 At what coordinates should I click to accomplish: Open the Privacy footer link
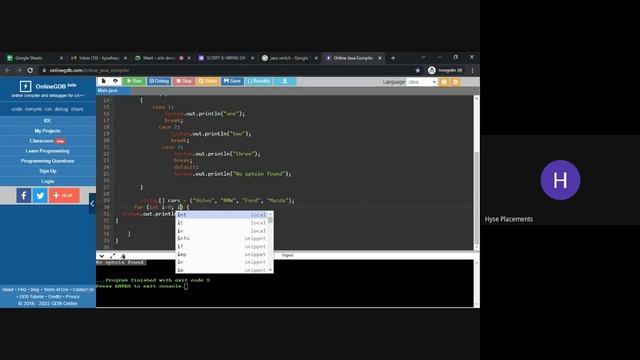tap(73, 297)
